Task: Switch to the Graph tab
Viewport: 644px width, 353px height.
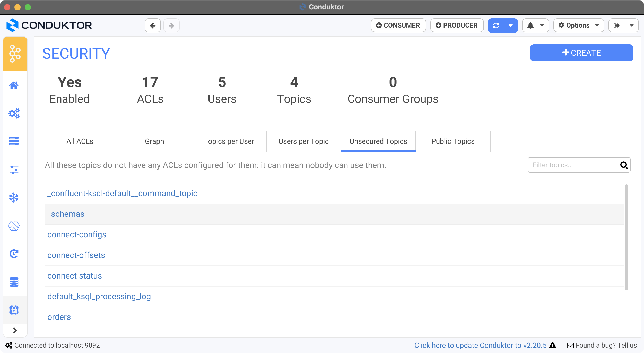Action: pyautogui.click(x=154, y=141)
